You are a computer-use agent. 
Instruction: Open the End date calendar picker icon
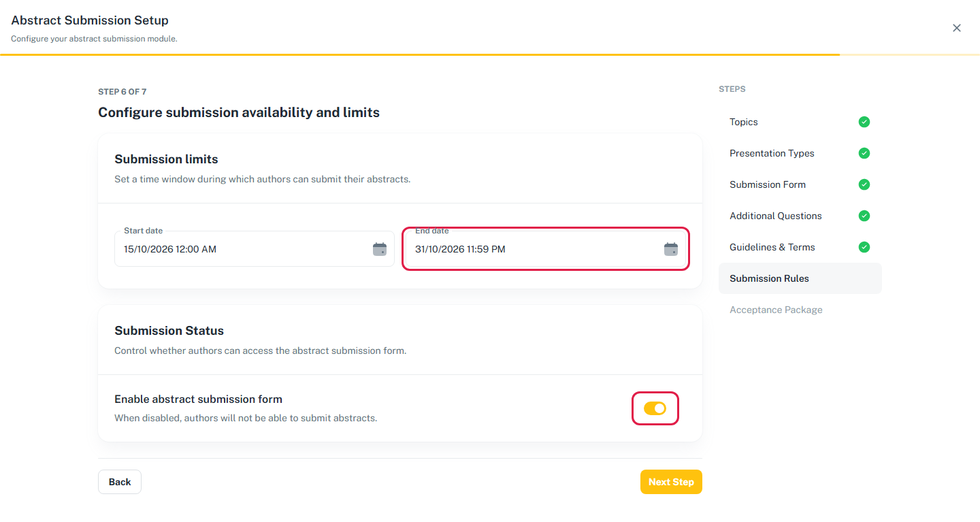[671, 249]
